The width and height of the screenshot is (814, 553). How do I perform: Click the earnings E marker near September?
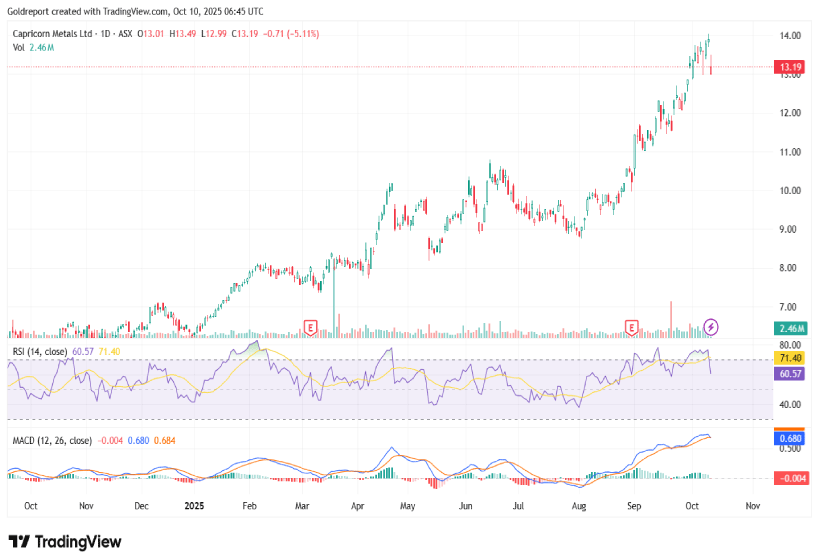pyautogui.click(x=632, y=327)
